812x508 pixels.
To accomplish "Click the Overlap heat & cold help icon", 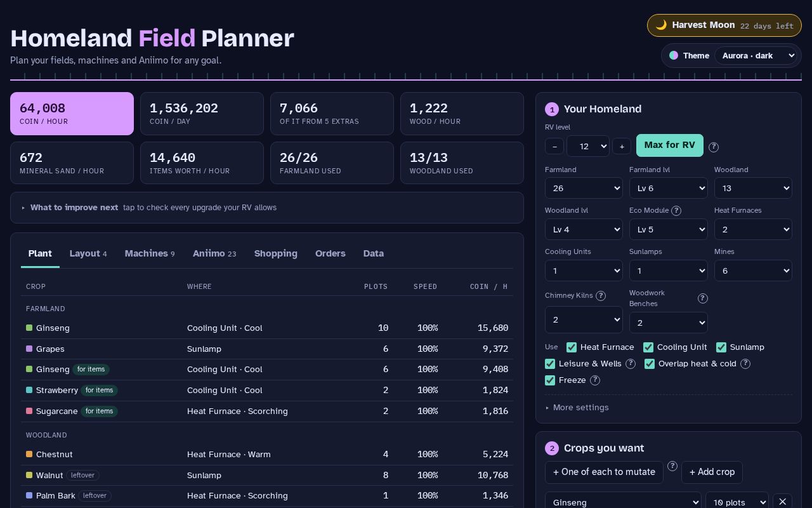I will click(x=745, y=364).
